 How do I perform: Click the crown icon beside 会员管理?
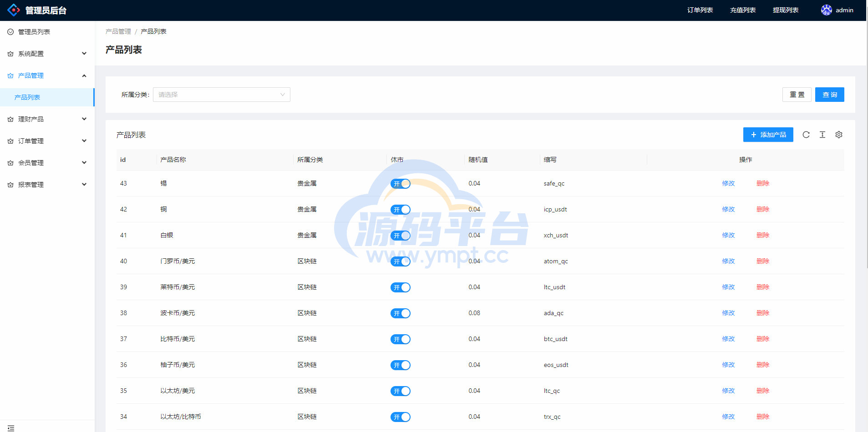pos(10,163)
